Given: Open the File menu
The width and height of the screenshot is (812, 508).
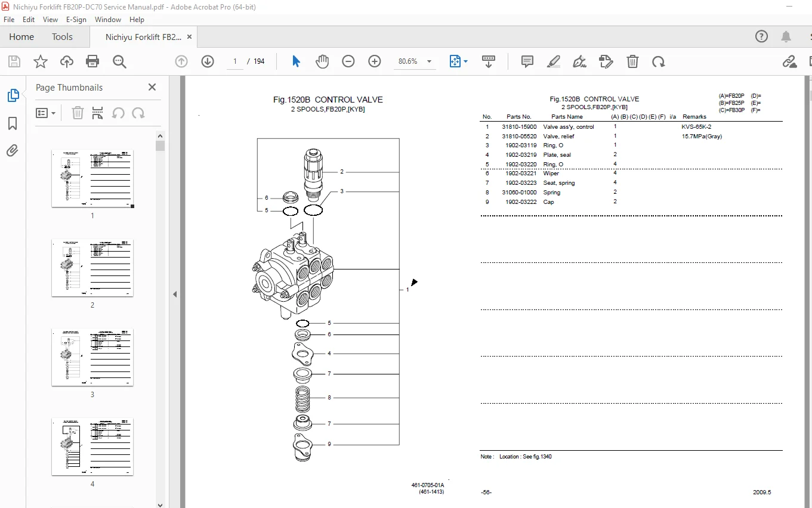Looking at the screenshot, I should tap(9, 20).
